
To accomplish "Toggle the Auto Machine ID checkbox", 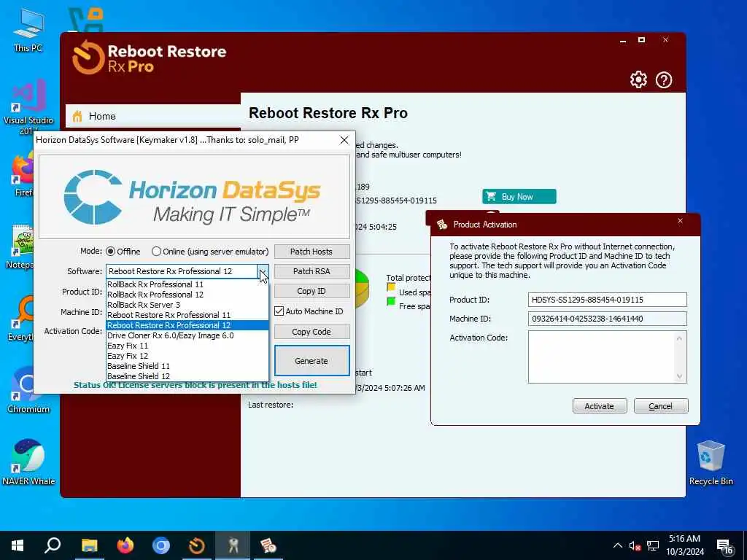I will [x=279, y=311].
